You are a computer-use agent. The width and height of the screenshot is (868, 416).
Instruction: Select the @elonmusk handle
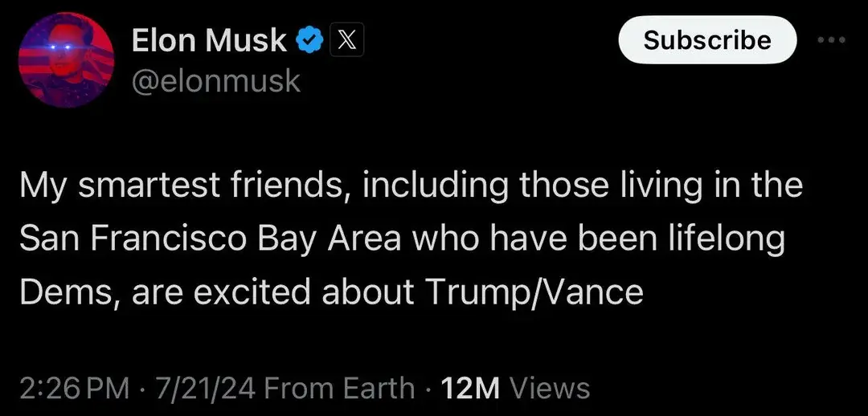click(216, 82)
